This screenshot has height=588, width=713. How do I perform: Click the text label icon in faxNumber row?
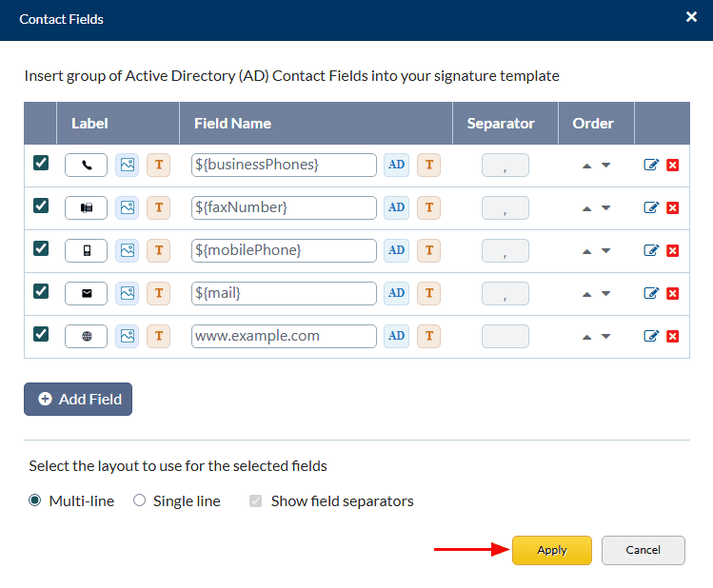158,207
